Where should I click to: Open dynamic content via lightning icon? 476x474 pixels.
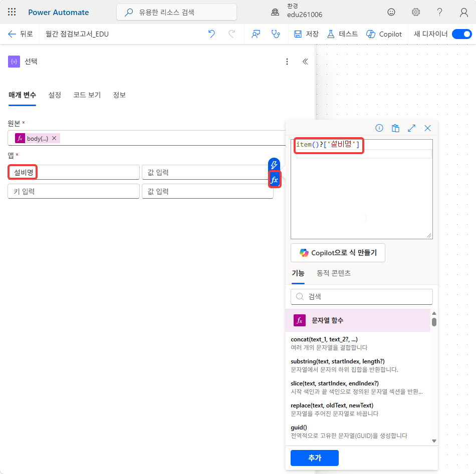tap(274, 165)
